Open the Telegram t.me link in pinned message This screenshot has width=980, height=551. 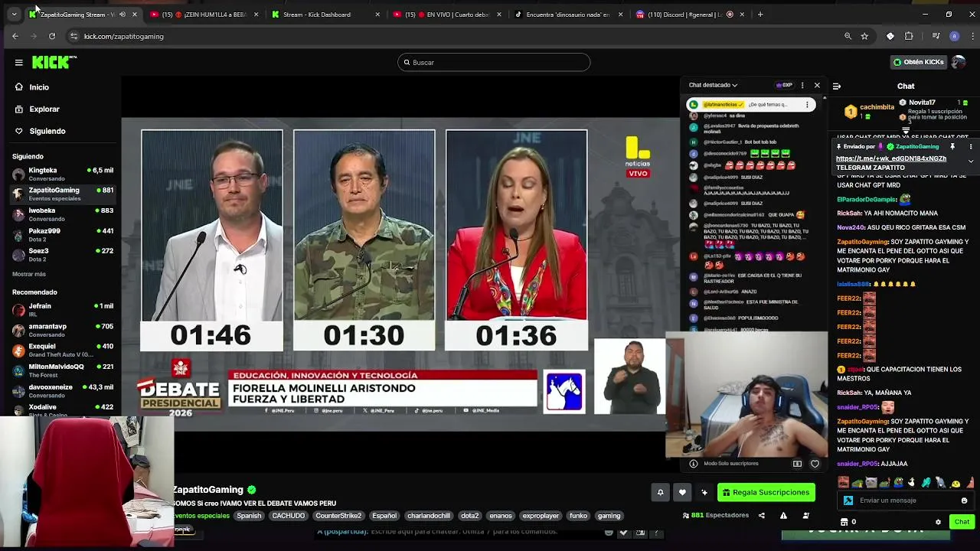pyautogui.click(x=891, y=158)
